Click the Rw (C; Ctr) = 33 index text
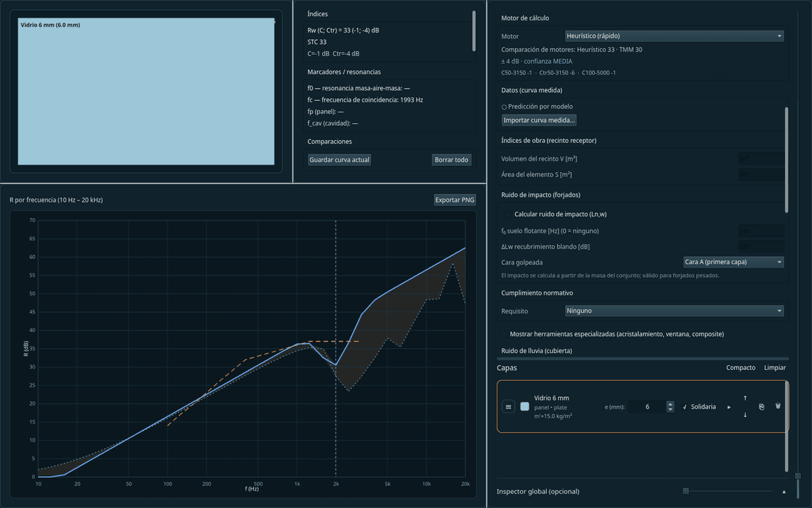 coord(343,30)
